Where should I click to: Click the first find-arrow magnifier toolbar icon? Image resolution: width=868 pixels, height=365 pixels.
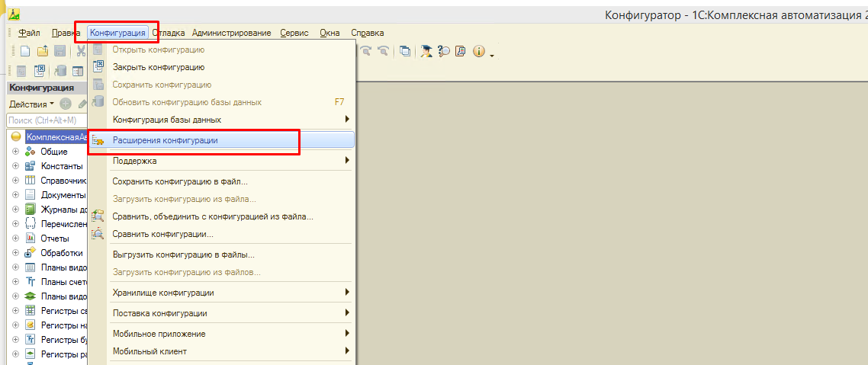(366, 51)
